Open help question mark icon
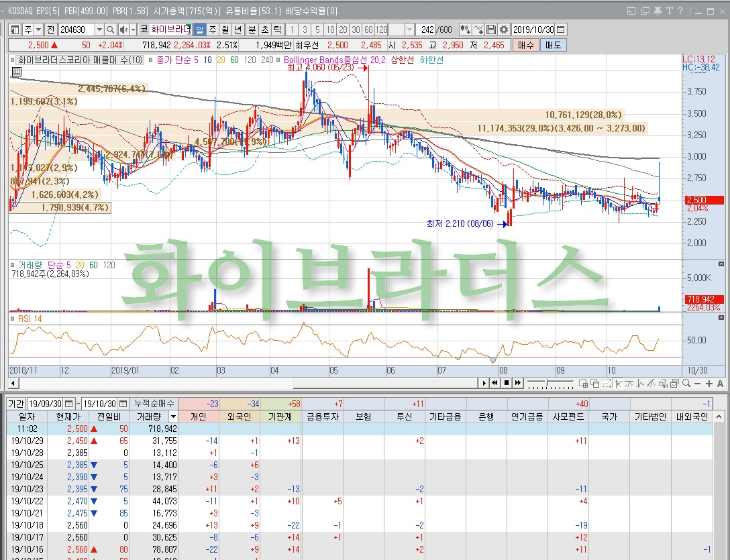The height and width of the screenshot is (560, 730). click(680, 11)
